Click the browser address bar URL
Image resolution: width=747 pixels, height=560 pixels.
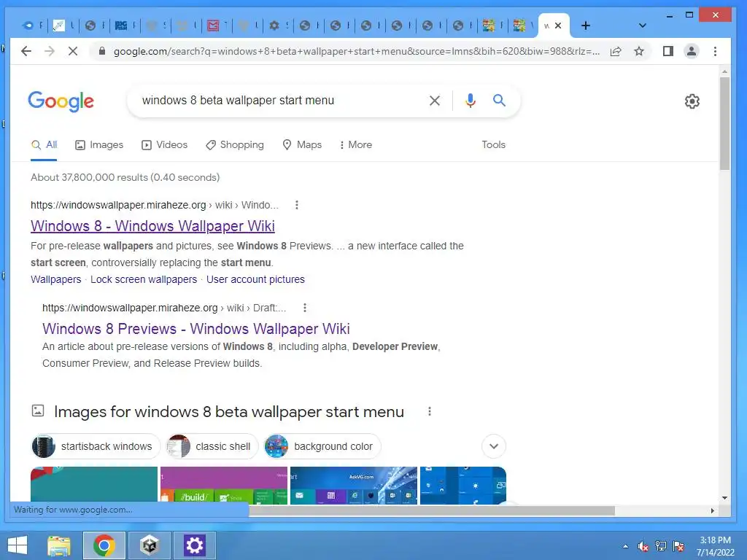pyautogui.click(x=356, y=52)
